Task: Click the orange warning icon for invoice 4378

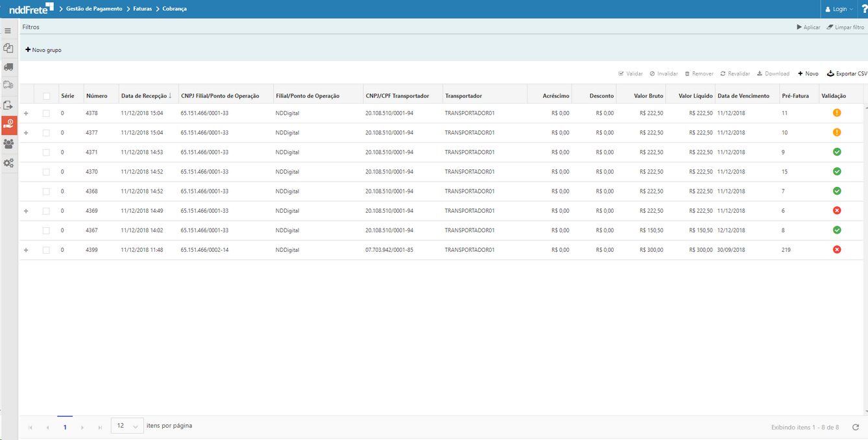Action: [836, 113]
